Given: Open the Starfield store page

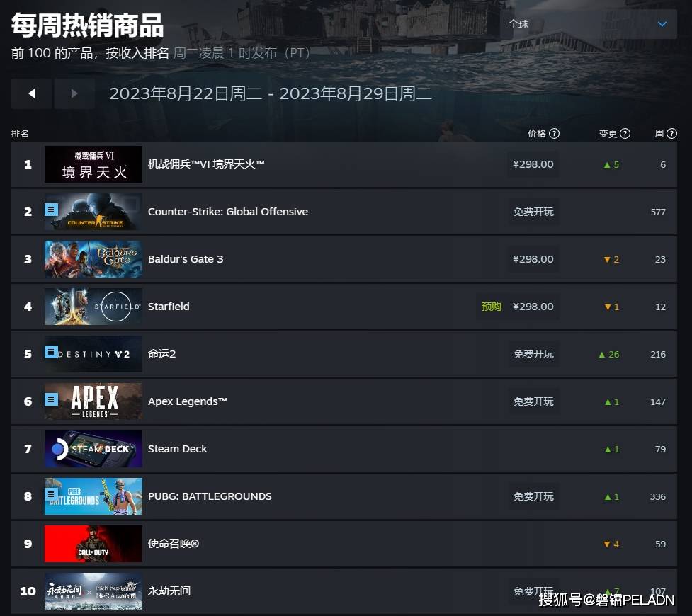Looking at the screenshot, I should click(169, 307).
